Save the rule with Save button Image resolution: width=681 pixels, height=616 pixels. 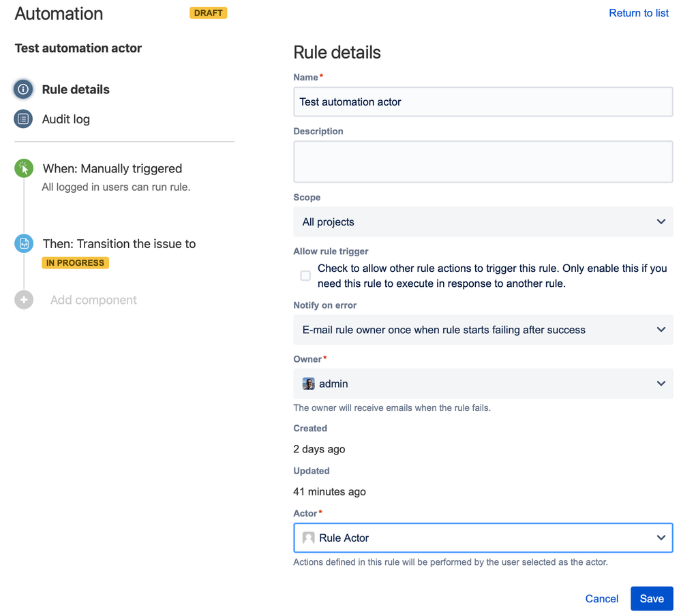click(651, 598)
